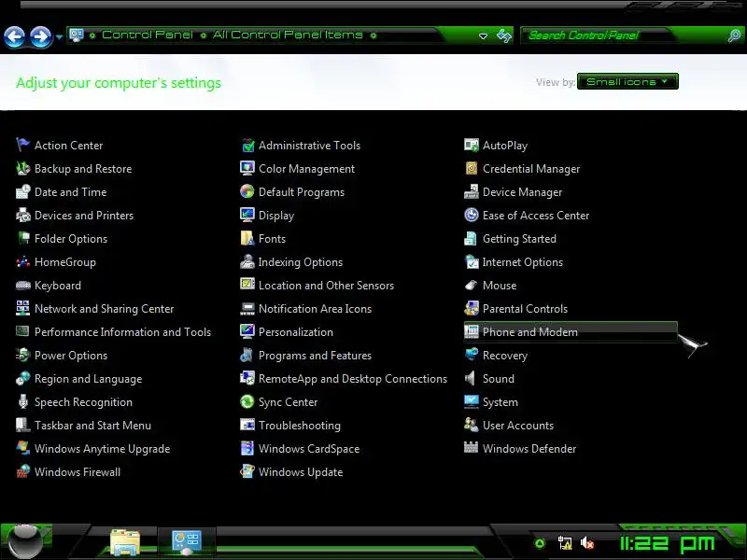The height and width of the screenshot is (560, 747).
Task: Expand the address bar history dropdown arrow
Action: click(483, 35)
